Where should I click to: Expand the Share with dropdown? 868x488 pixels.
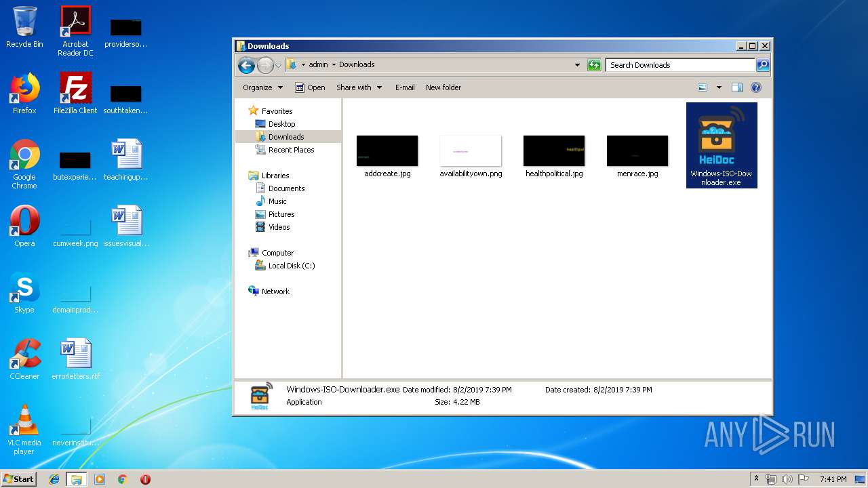tap(359, 87)
